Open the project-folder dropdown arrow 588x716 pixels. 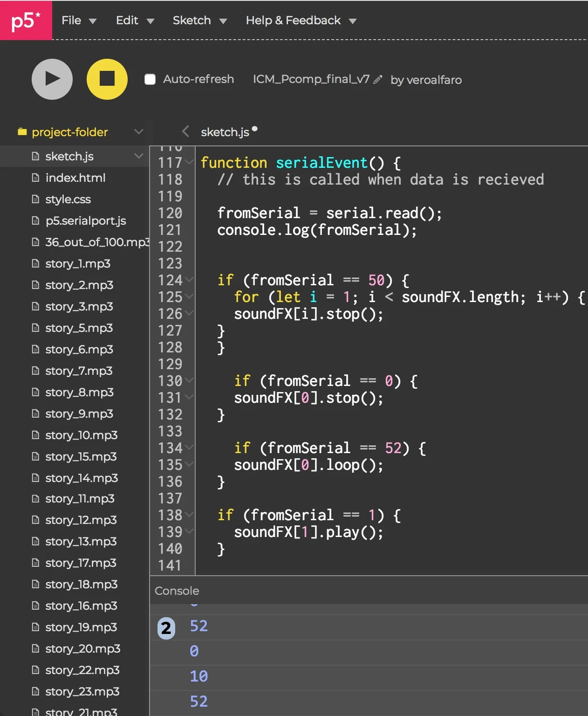pyautogui.click(x=138, y=132)
